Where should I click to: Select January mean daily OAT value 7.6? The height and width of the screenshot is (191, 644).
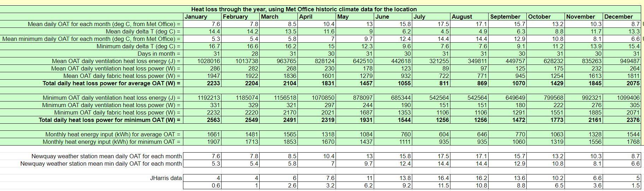pos(202,24)
